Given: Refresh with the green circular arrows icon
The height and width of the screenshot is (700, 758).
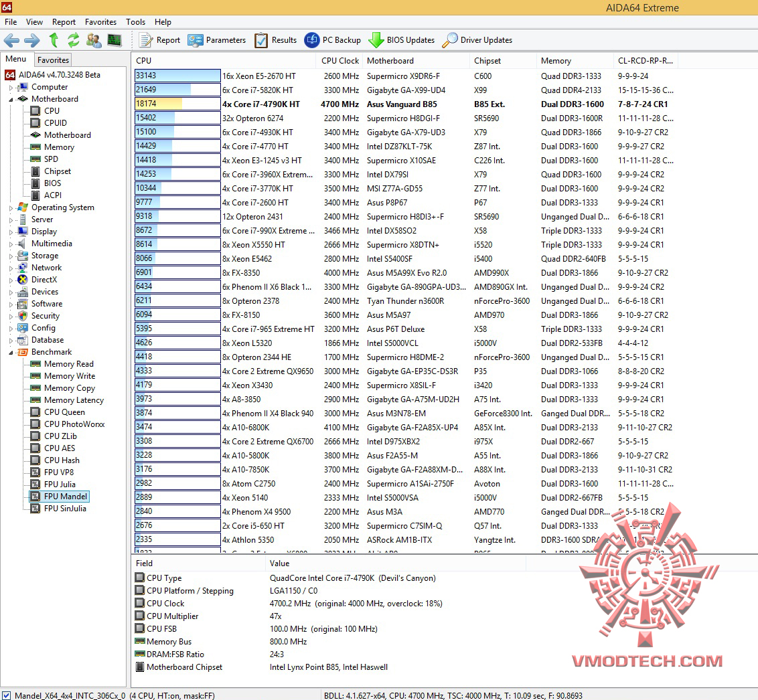Looking at the screenshot, I should [74, 40].
